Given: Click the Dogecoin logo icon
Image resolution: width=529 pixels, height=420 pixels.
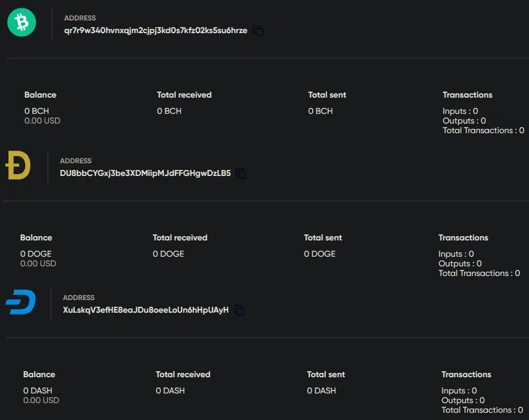Looking at the screenshot, I should point(18,165).
